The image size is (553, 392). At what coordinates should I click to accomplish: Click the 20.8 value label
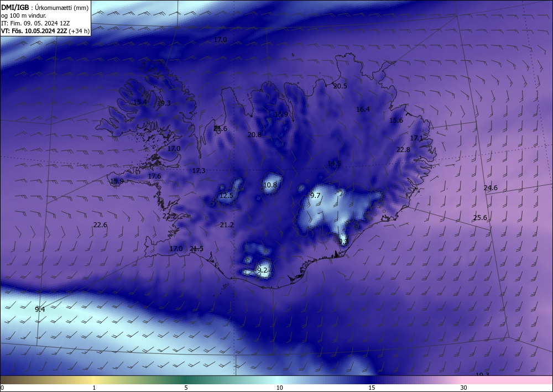[254, 134]
